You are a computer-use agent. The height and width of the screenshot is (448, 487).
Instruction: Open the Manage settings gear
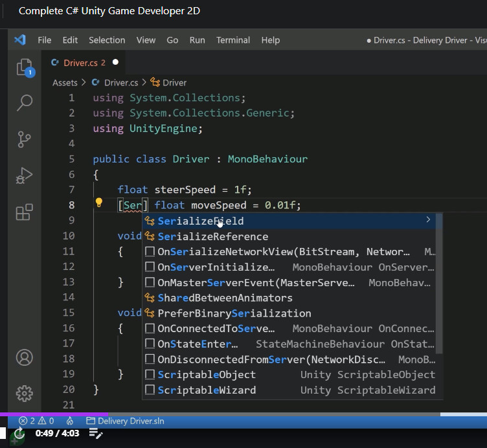(x=25, y=393)
